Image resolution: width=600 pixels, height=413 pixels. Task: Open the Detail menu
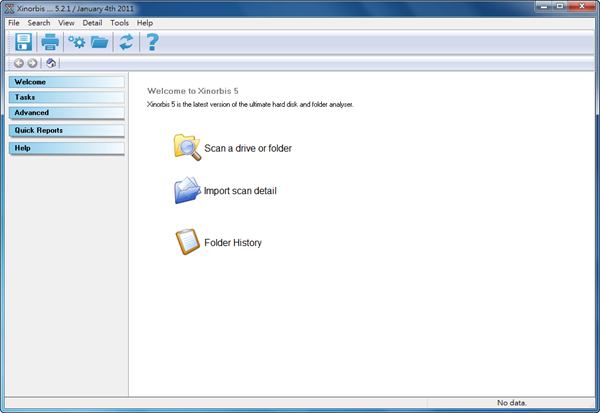[92, 23]
